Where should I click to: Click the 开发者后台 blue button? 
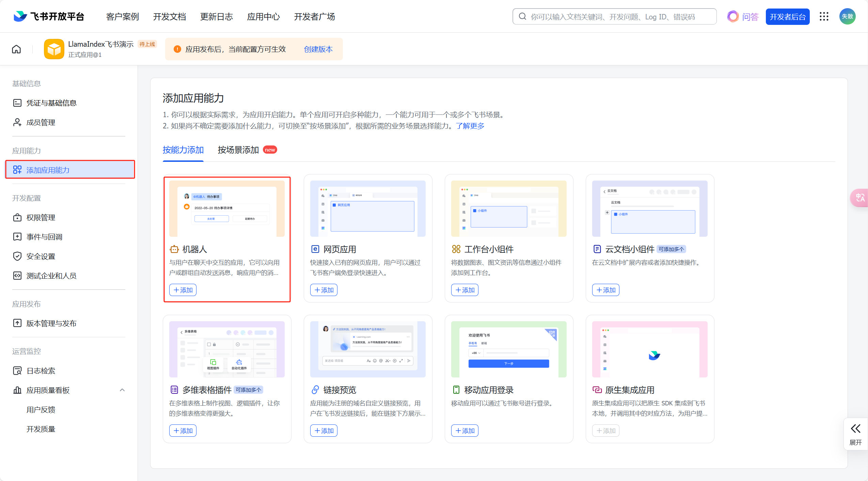[x=787, y=17]
